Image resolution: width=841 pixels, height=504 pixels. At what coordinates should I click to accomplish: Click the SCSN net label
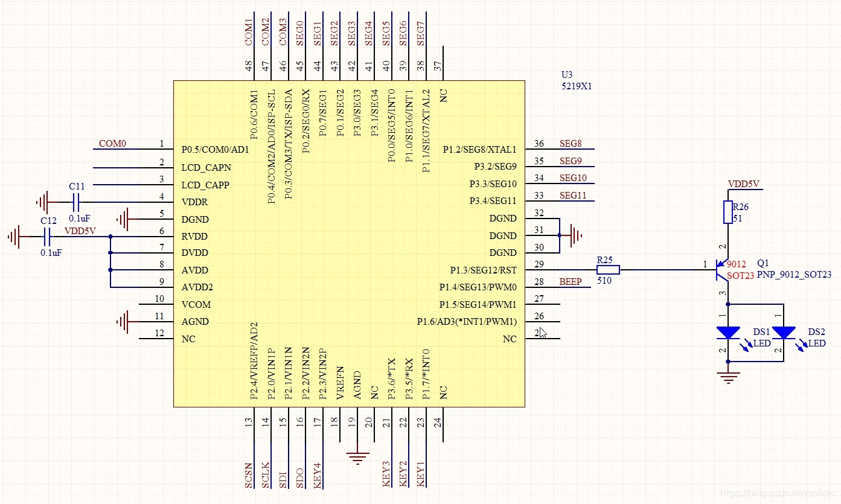(249, 476)
